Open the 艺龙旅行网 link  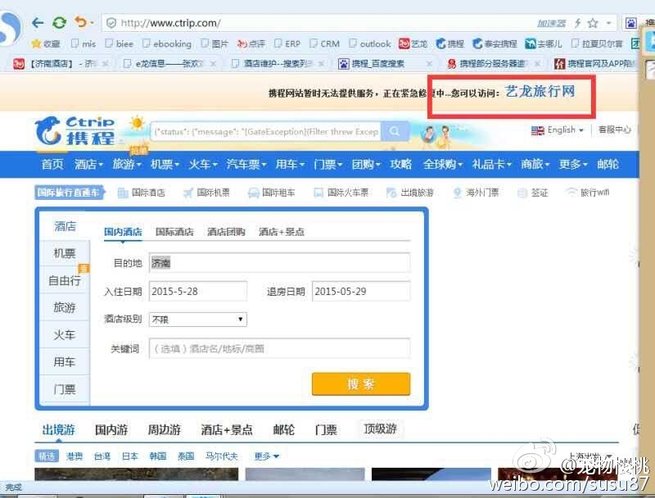pos(539,92)
